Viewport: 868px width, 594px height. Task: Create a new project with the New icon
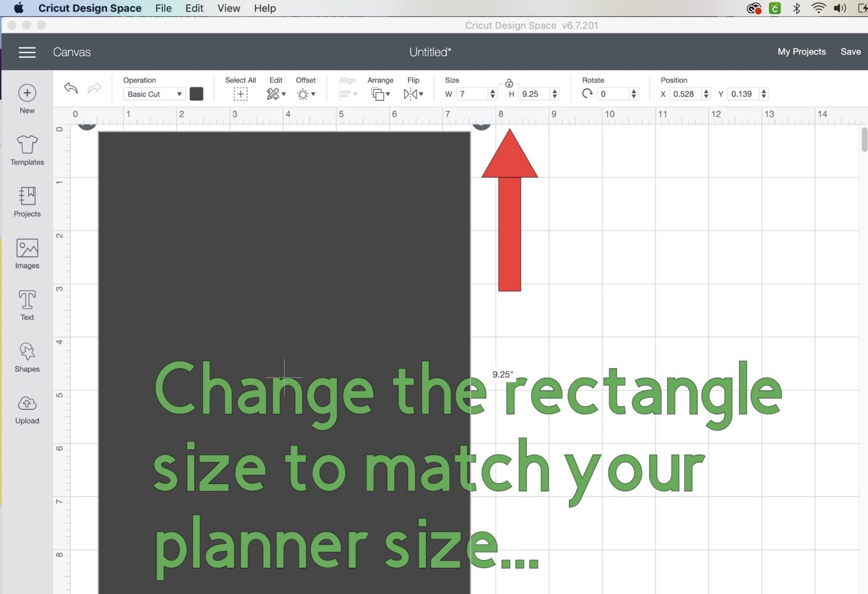click(27, 93)
